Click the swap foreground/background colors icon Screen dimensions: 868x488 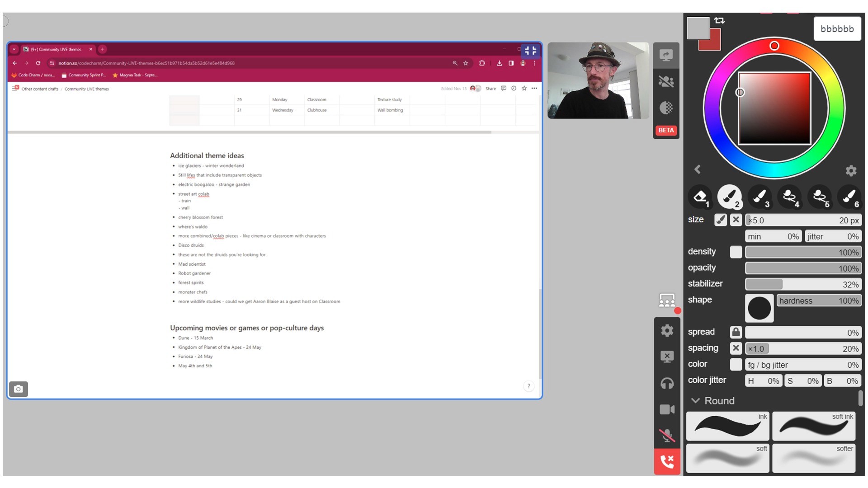[x=719, y=20]
